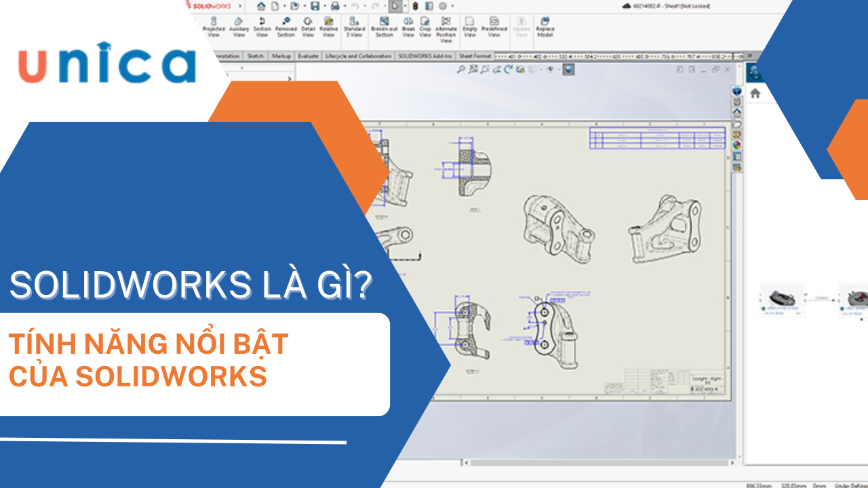The height and width of the screenshot is (488, 868).
Task: Save the drawing with the Save icon
Action: coord(315,5)
